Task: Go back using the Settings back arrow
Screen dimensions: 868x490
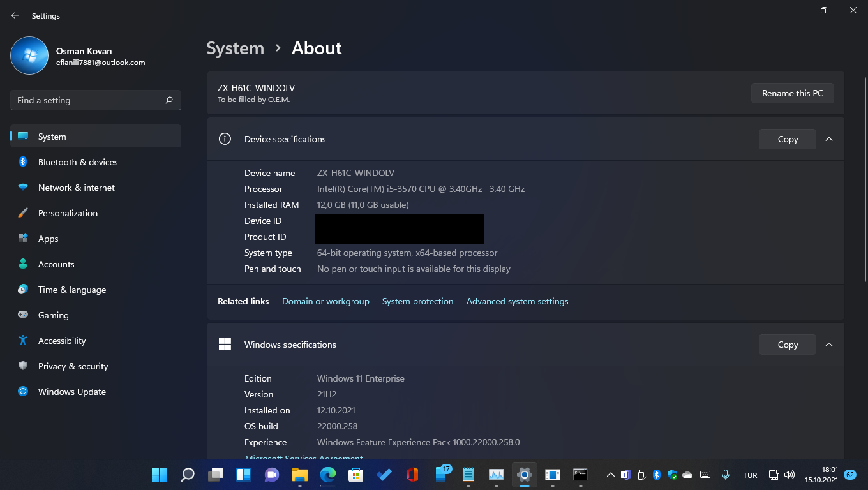Action: tap(15, 15)
